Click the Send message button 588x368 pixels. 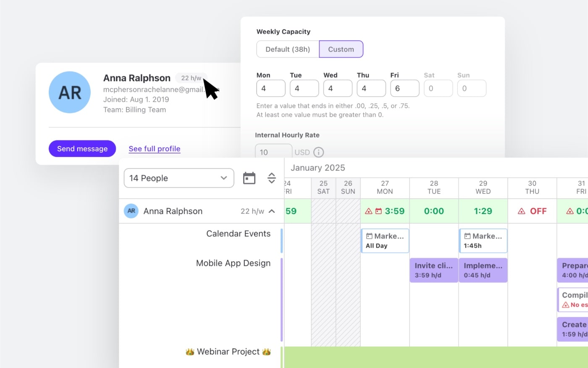click(x=82, y=148)
